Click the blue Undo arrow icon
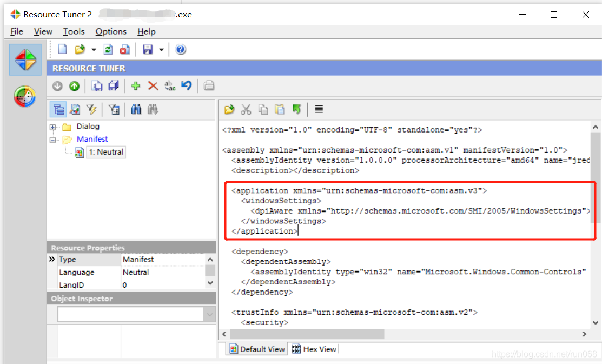Viewport: 602px width, 364px height. [187, 85]
